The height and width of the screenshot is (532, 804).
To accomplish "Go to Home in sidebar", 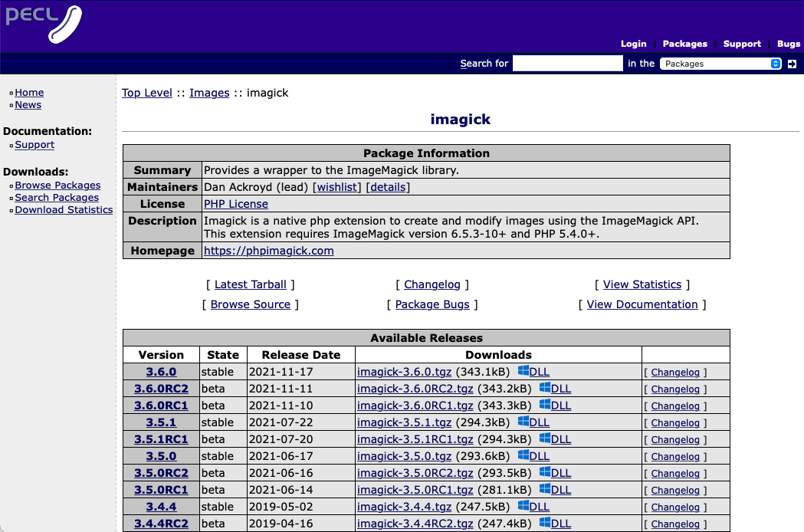I will (29, 92).
